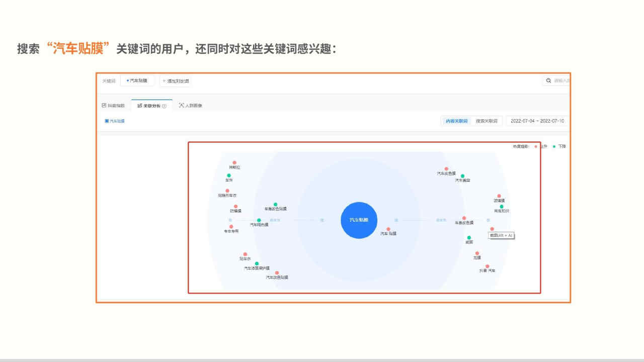
Task: Click the 汽车漆面保护膜 green node
Action: [x=257, y=263]
